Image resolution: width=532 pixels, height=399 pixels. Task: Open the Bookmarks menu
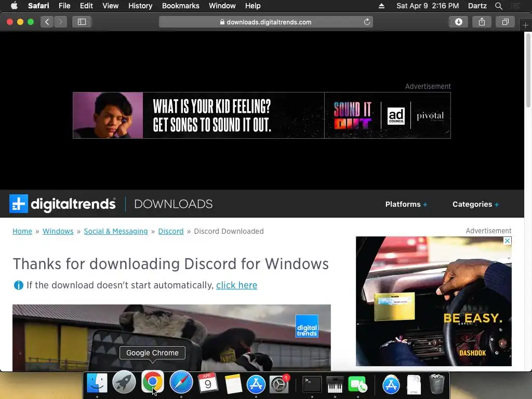point(180,6)
